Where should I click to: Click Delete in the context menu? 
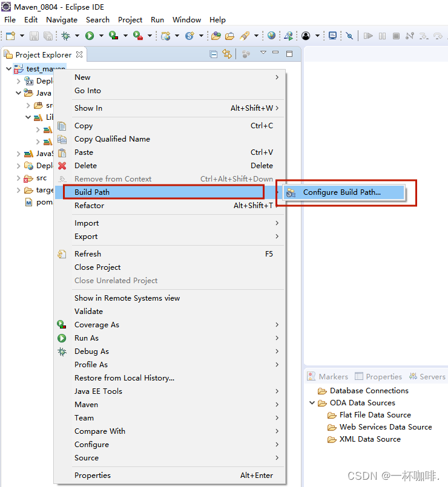(x=170, y=166)
